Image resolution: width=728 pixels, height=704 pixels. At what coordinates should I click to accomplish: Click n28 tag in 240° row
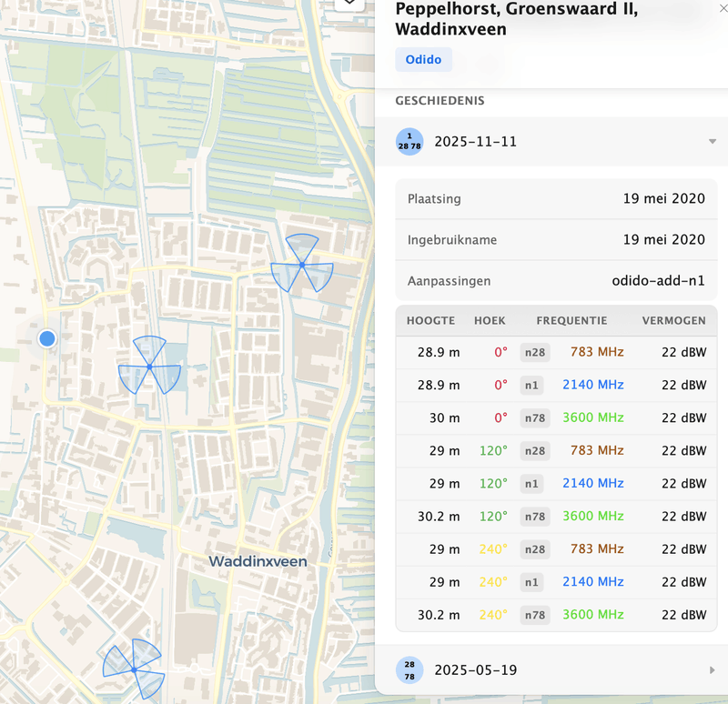535,549
